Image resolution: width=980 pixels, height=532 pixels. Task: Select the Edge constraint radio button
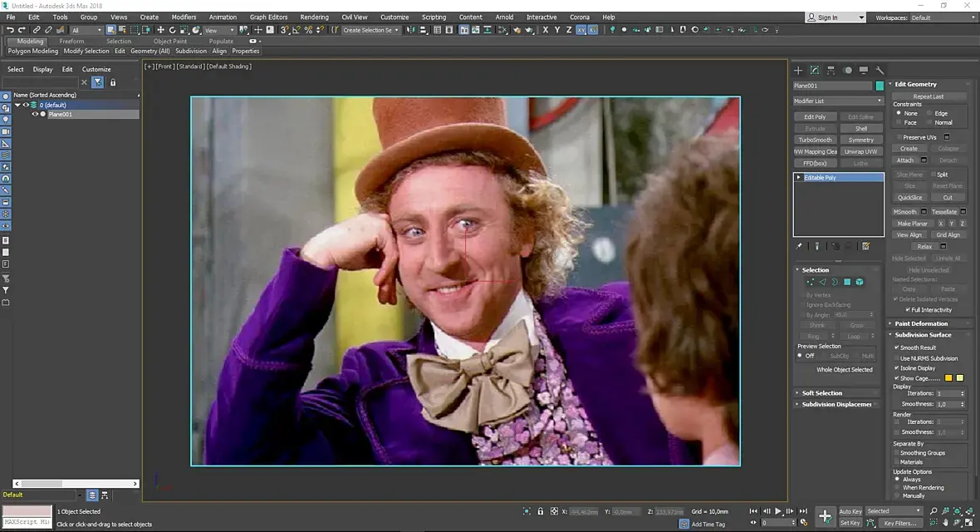[929, 113]
